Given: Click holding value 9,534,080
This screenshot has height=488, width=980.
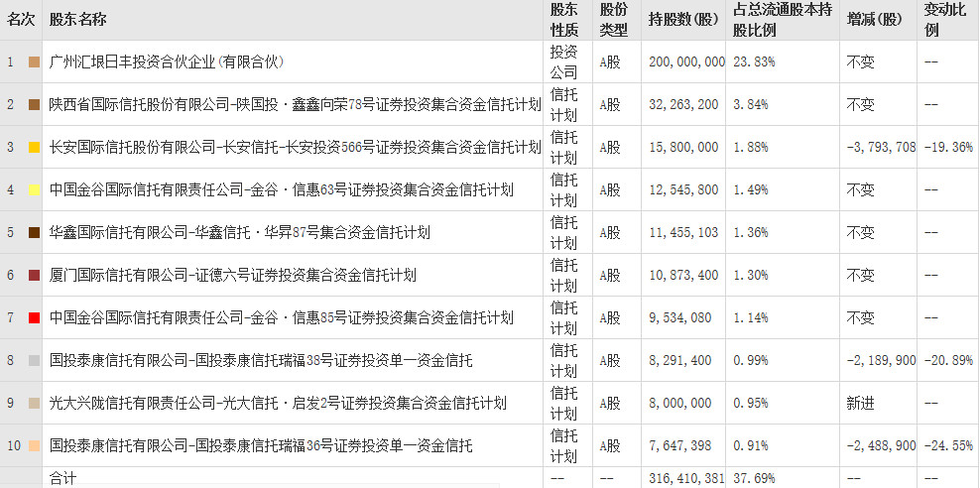Looking at the screenshot, I should [x=680, y=318].
